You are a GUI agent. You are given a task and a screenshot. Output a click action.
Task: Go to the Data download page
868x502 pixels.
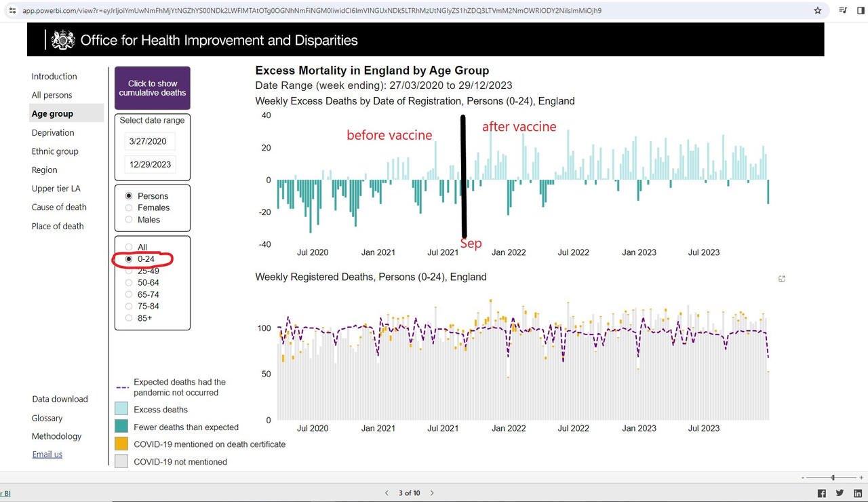coord(60,399)
